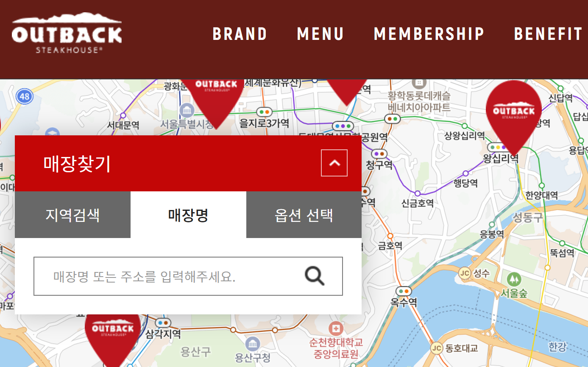Select the Outback map pin near 왕십리역
The height and width of the screenshot is (367, 588).
[514, 115]
